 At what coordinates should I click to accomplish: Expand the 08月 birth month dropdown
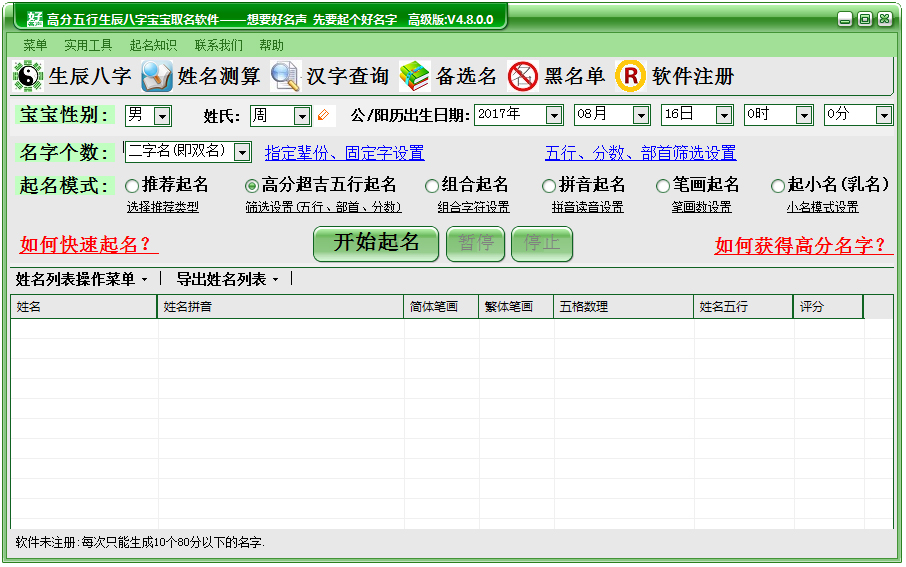pos(641,115)
